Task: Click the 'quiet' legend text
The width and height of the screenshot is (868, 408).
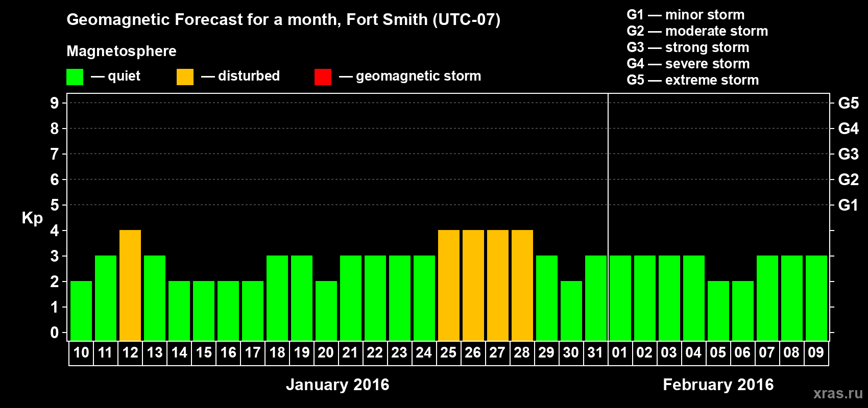Action: click(x=124, y=76)
